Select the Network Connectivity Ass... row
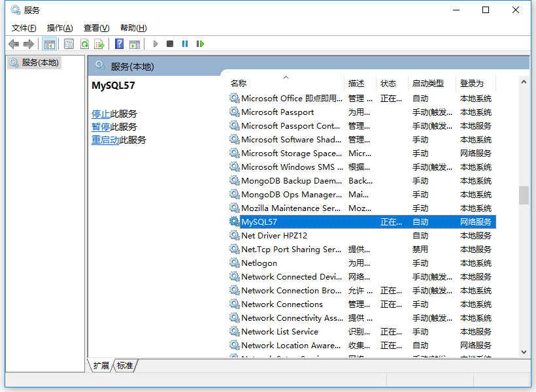Viewport: 536px width, 392px height. tap(361, 318)
